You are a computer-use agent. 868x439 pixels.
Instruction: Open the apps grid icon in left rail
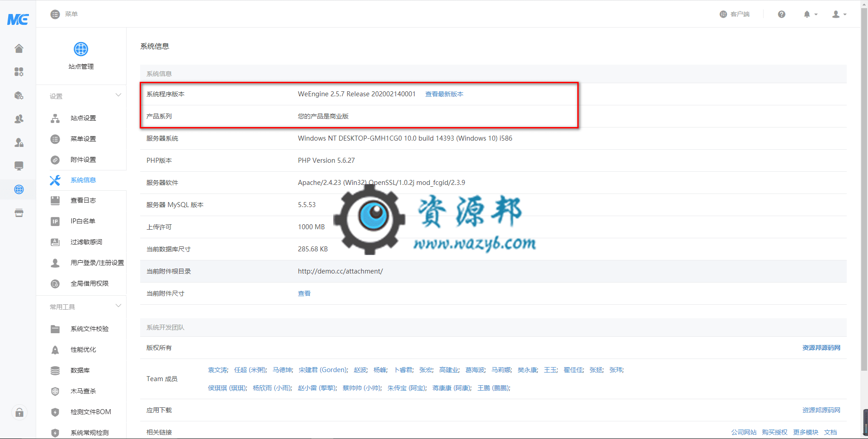coord(19,71)
